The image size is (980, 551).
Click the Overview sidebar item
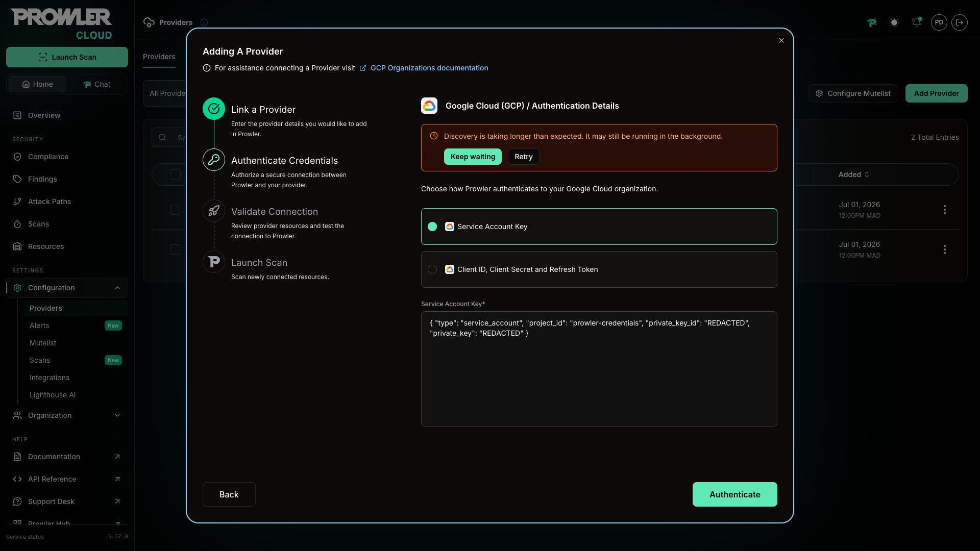click(x=67, y=115)
